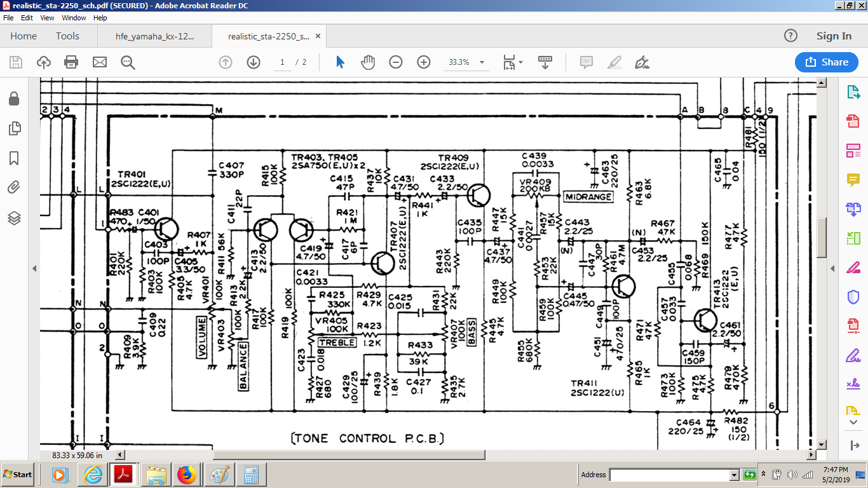Open the Comment tool in right pane
868x488 pixels.
[x=853, y=180]
